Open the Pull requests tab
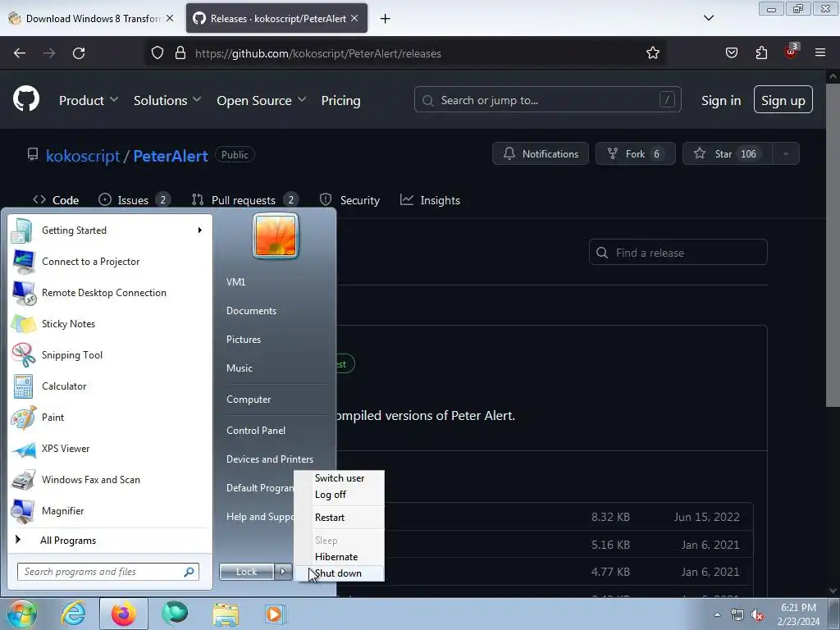 pos(245,200)
